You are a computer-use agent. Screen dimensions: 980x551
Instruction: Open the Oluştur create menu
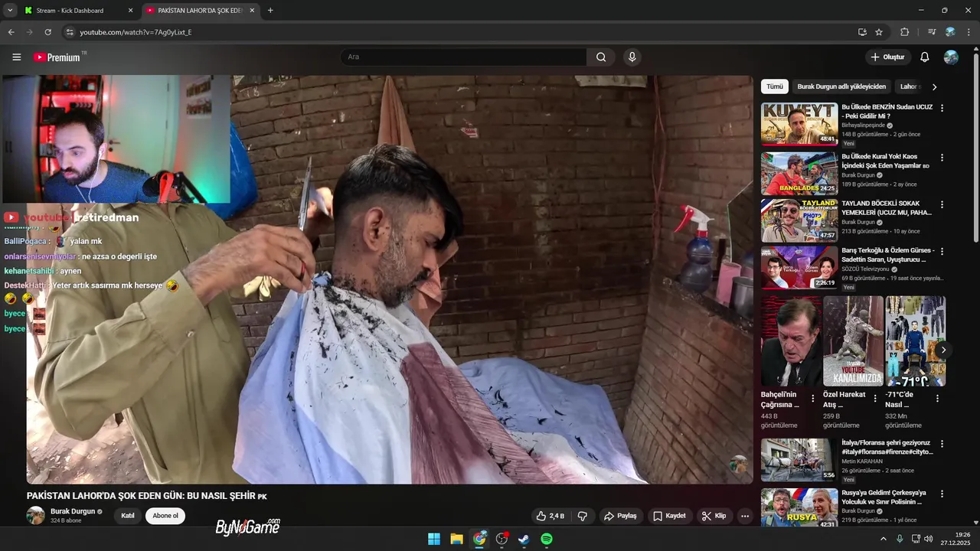(x=887, y=57)
